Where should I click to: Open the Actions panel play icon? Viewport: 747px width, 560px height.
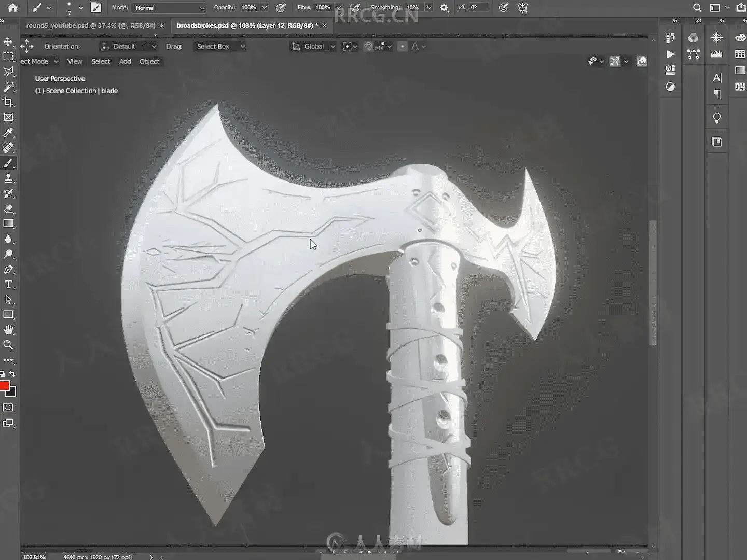point(670,54)
